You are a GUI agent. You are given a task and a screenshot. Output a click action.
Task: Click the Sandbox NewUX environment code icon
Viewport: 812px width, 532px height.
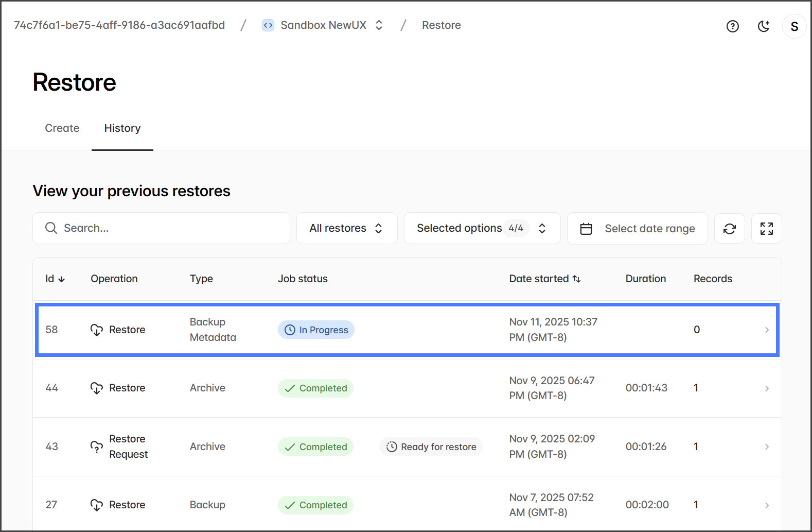coord(268,25)
